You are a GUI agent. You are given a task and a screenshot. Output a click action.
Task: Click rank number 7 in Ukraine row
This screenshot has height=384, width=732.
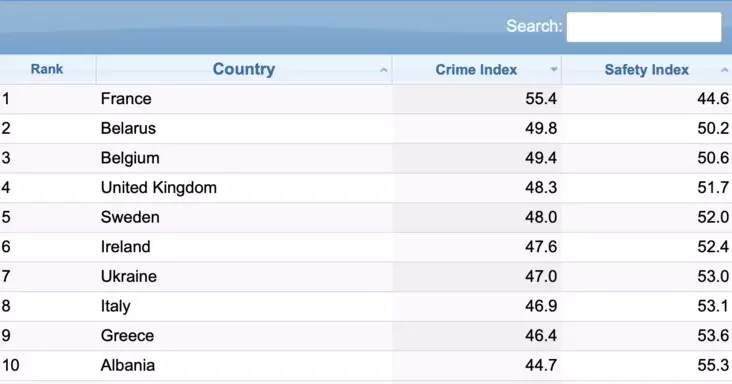click(x=6, y=276)
